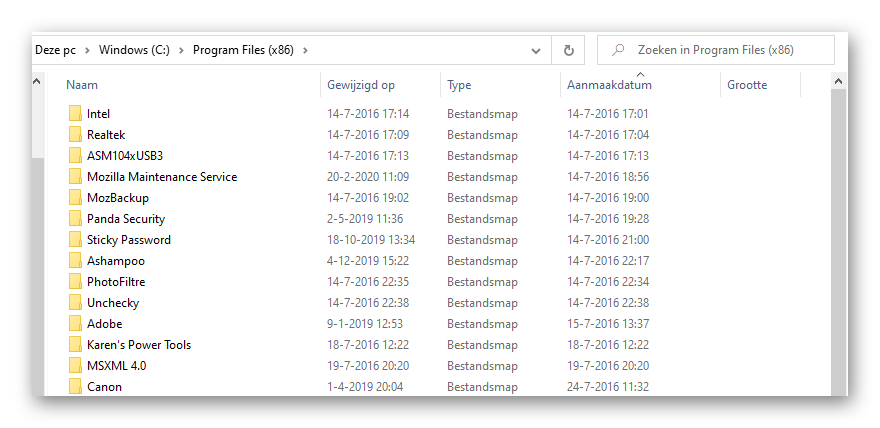Open the address bar history dropdown
Image resolution: width=880 pixels, height=428 pixels.
(537, 50)
